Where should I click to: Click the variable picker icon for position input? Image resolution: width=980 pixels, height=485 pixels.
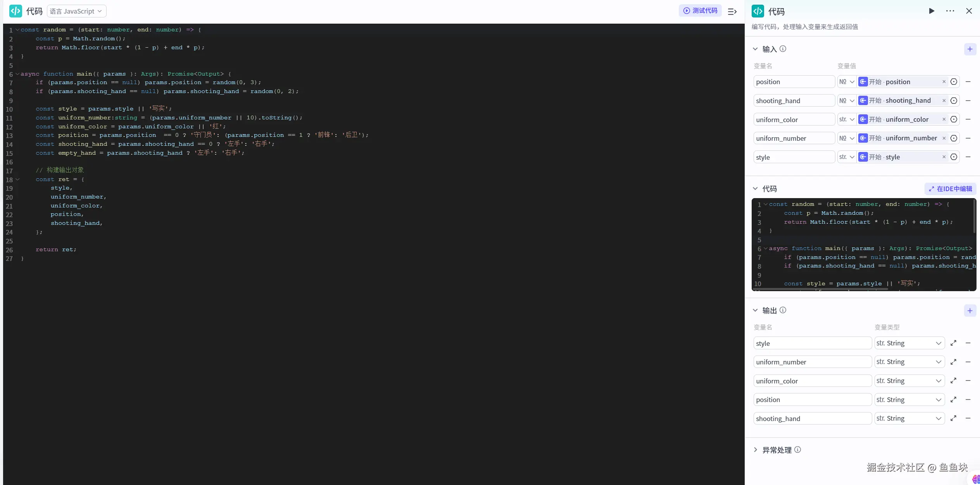pos(954,82)
